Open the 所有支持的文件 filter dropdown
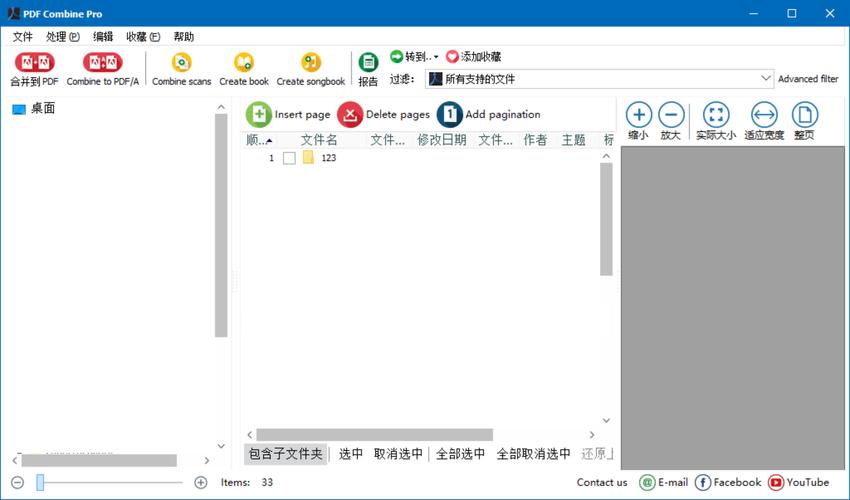This screenshot has height=500, width=850. [600, 79]
